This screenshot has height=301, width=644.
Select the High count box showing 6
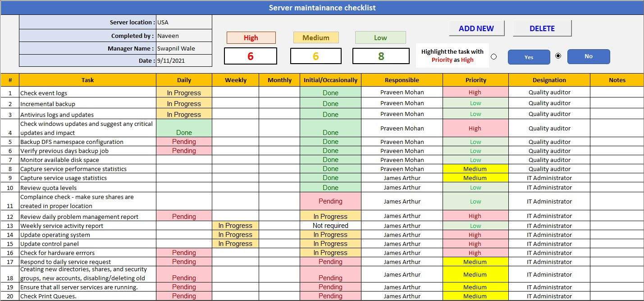click(x=251, y=56)
